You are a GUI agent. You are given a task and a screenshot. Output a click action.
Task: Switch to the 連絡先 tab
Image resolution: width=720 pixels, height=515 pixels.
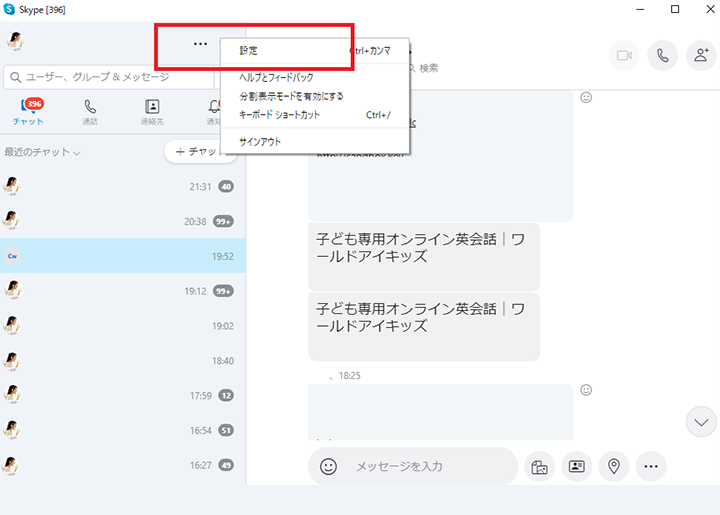152,111
